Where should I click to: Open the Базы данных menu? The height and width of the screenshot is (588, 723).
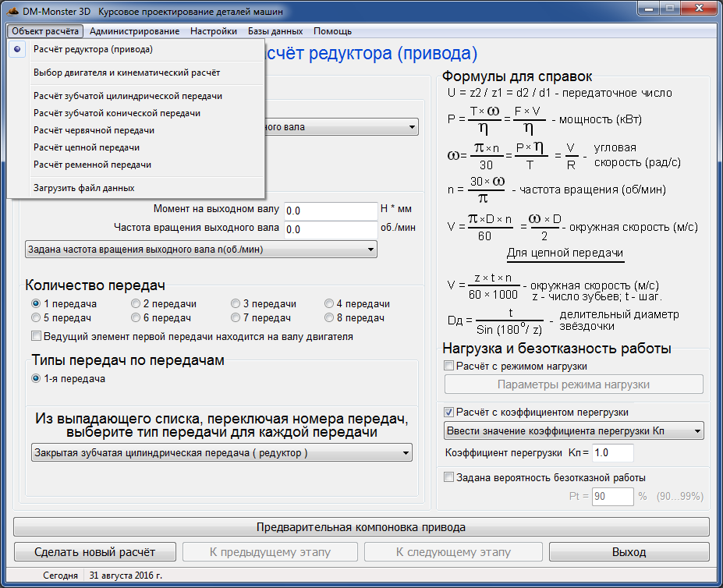(x=275, y=31)
